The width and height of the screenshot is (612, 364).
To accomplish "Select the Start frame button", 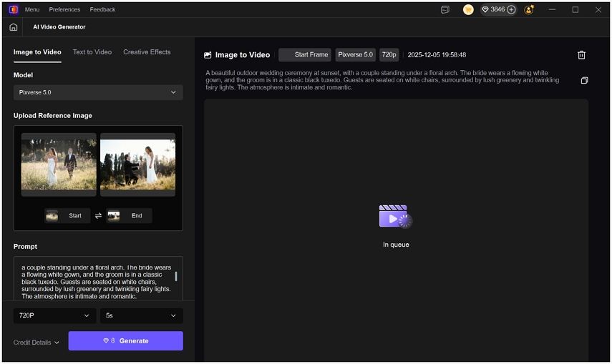I will [67, 215].
